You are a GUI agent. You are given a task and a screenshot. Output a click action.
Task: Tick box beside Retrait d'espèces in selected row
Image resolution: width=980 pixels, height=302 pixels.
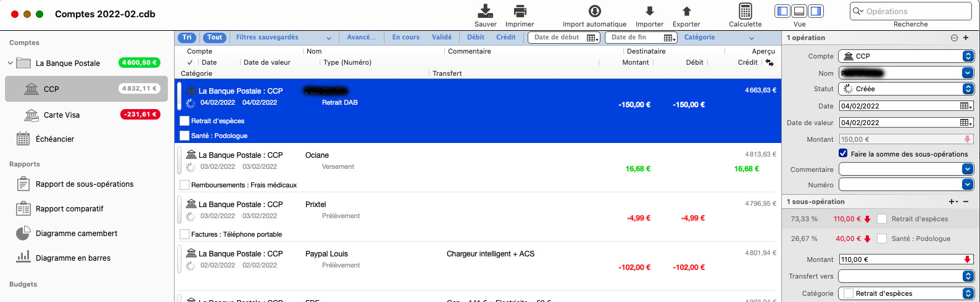[x=184, y=121]
